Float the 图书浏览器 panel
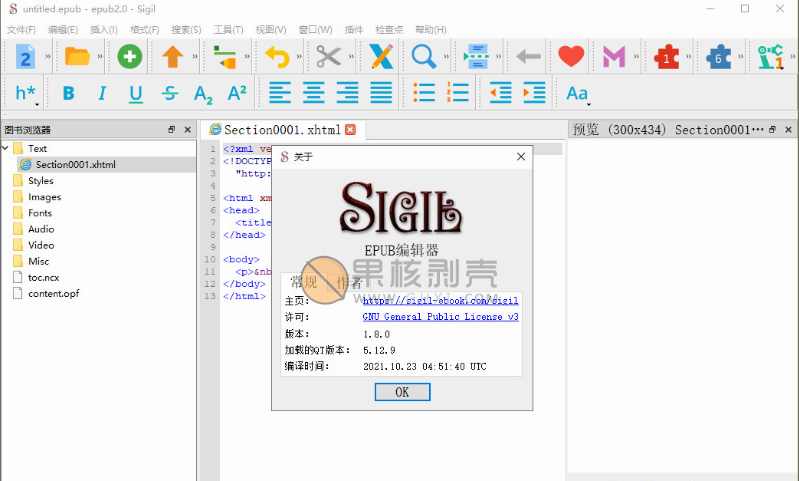 [x=172, y=129]
